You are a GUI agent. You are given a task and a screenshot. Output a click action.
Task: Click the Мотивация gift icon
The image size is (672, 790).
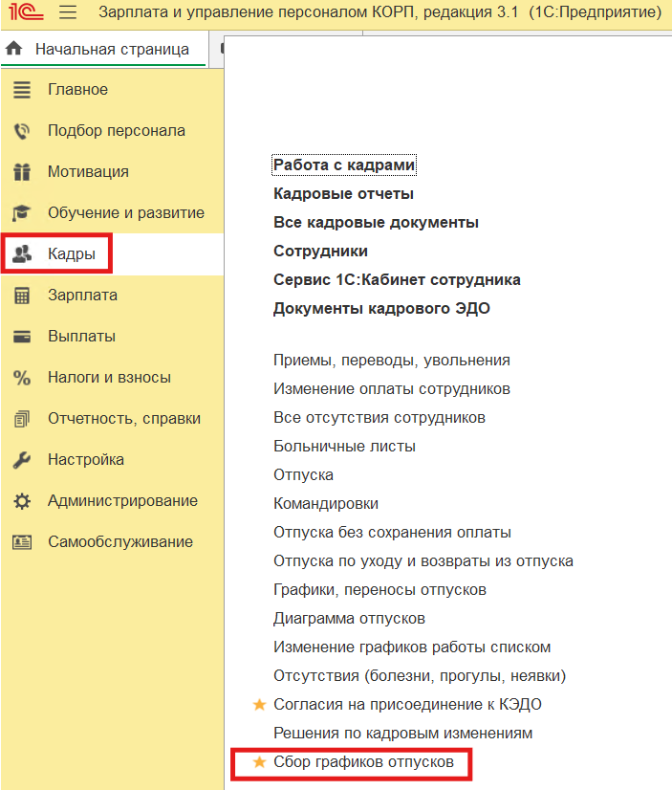(22, 172)
